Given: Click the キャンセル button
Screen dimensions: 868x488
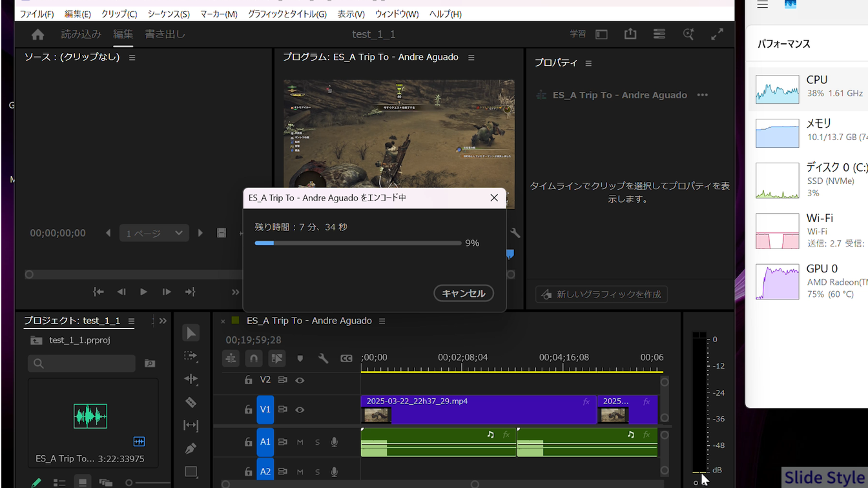Looking at the screenshot, I should point(463,293).
